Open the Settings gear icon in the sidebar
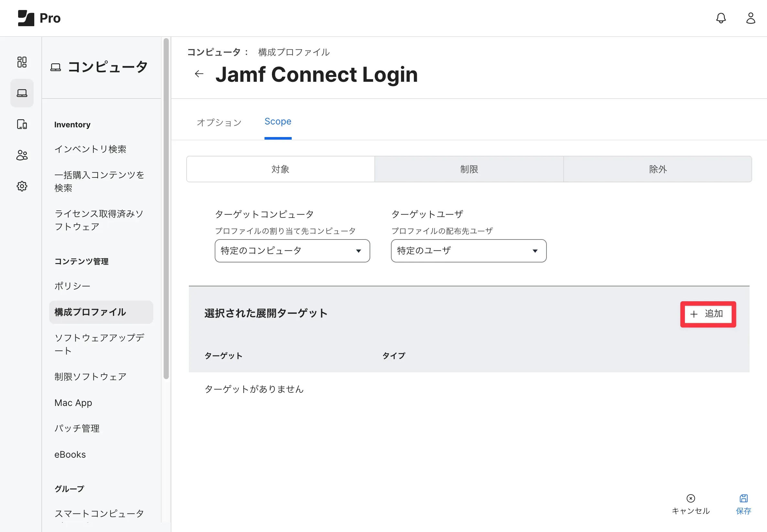 pos(22,186)
